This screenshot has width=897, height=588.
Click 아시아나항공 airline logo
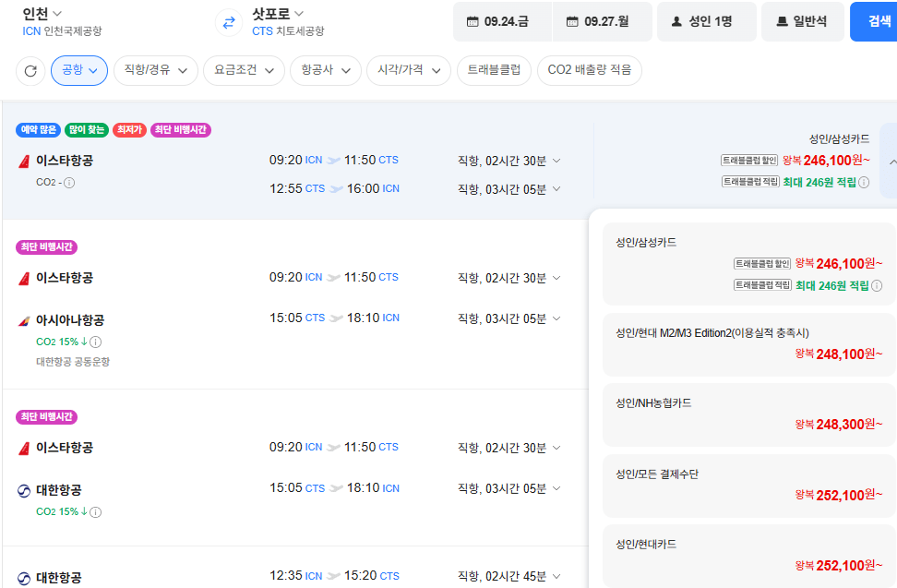[x=24, y=321]
